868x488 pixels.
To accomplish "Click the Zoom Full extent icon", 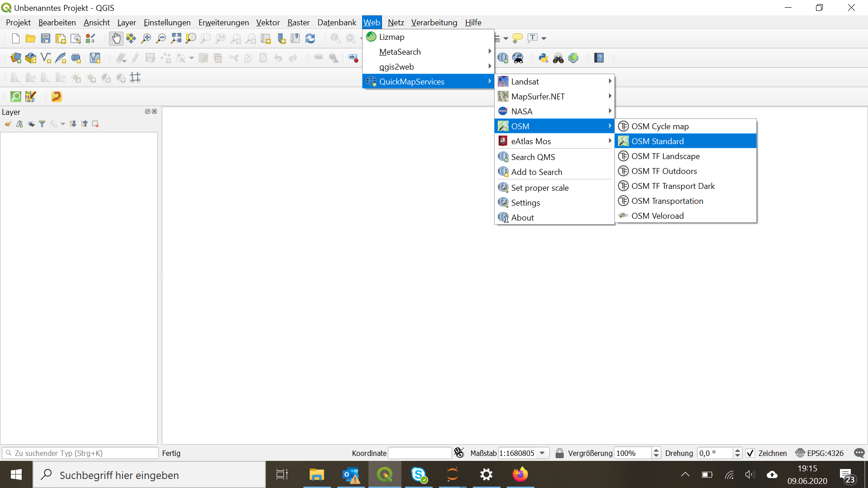I will pyautogui.click(x=176, y=38).
